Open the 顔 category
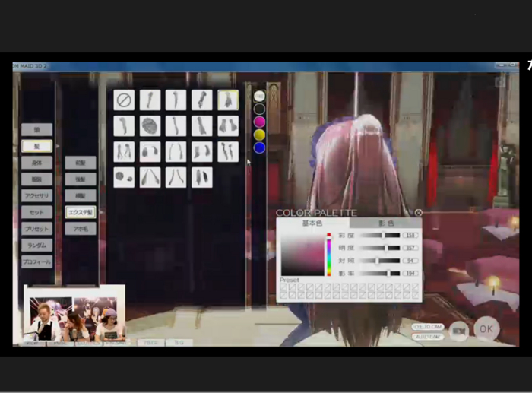The image size is (532, 393). coord(37,130)
